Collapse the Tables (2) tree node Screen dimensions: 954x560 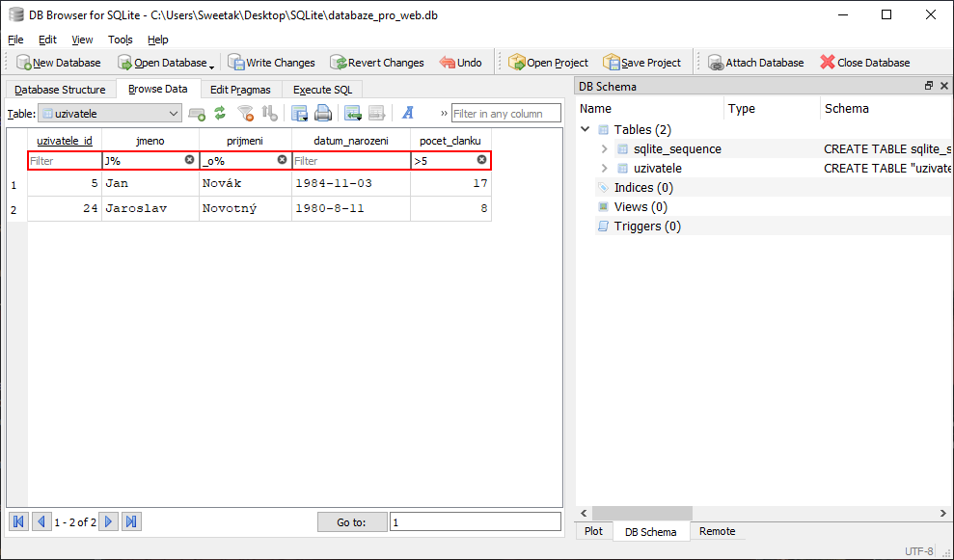pos(586,129)
